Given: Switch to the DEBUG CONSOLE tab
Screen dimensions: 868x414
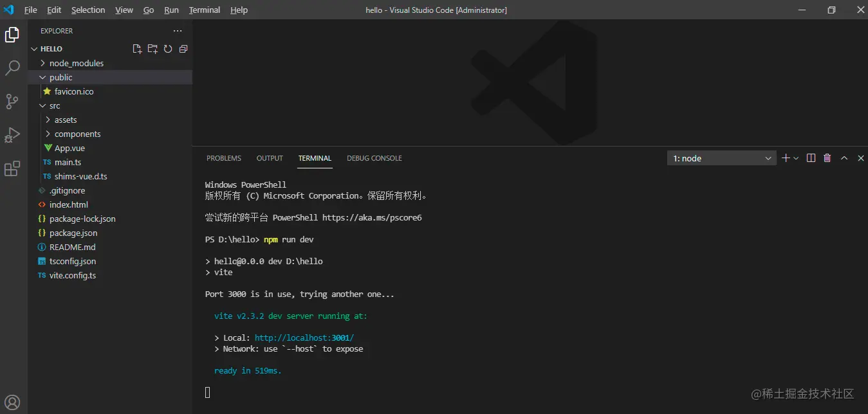Looking at the screenshot, I should coord(374,158).
